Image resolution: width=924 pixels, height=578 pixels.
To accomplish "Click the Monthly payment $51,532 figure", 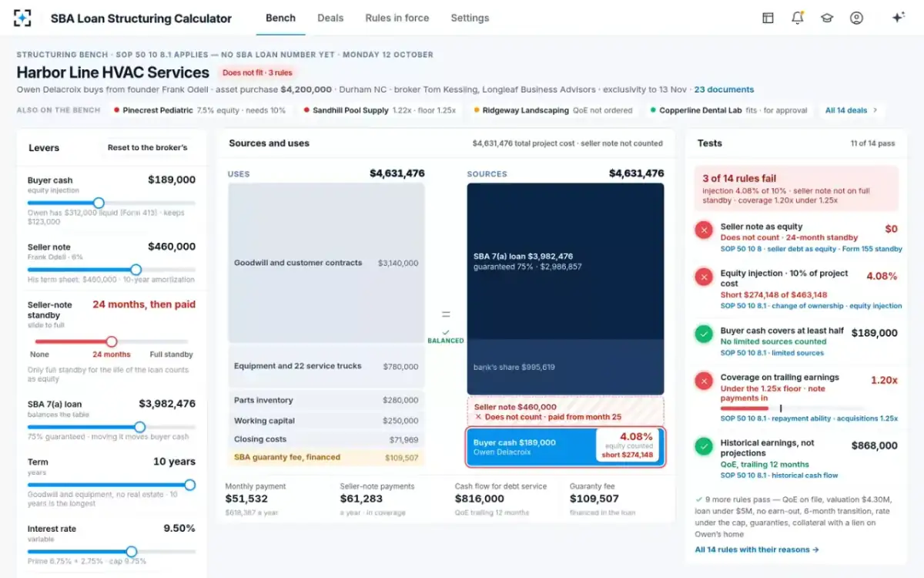I will point(246,499).
